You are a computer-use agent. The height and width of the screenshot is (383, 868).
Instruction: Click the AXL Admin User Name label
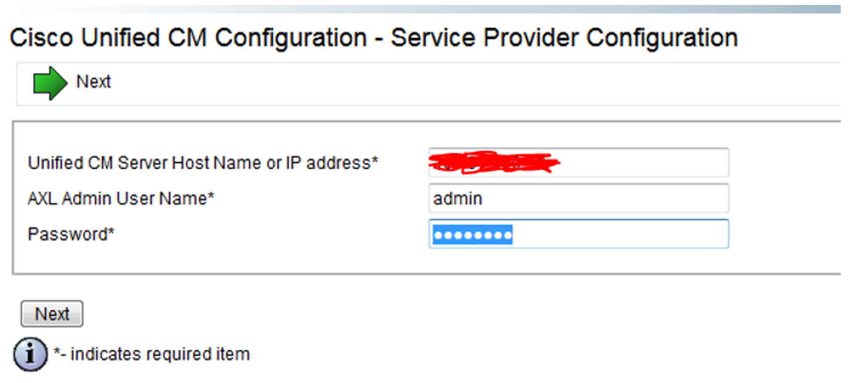click(121, 199)
